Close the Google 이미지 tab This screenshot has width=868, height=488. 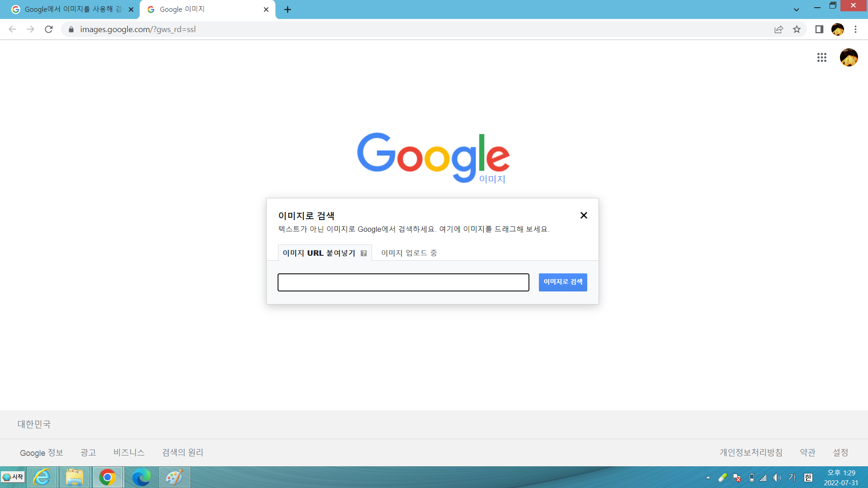[266, 9]
